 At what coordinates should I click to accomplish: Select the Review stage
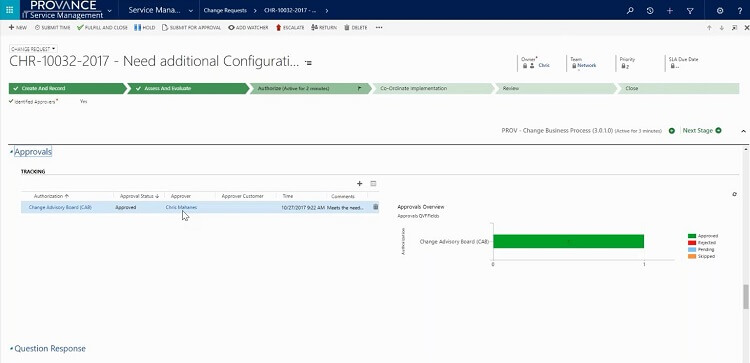coord(555,88)
